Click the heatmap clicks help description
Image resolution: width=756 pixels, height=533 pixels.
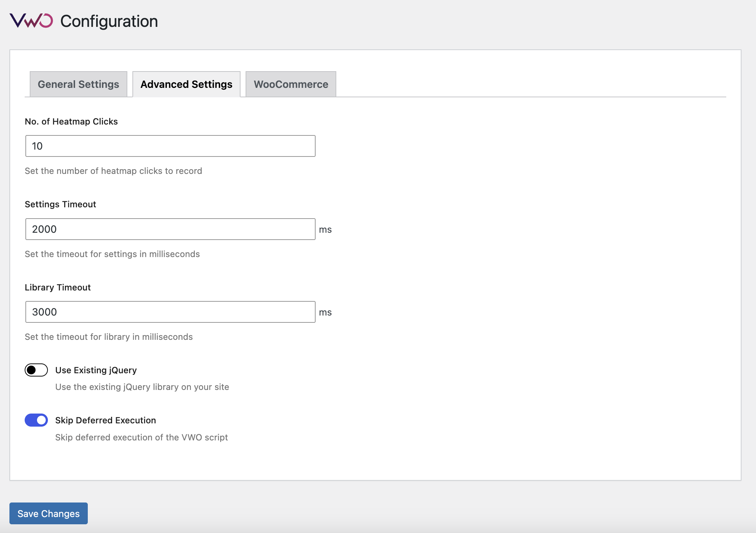[x=113, y=171]
